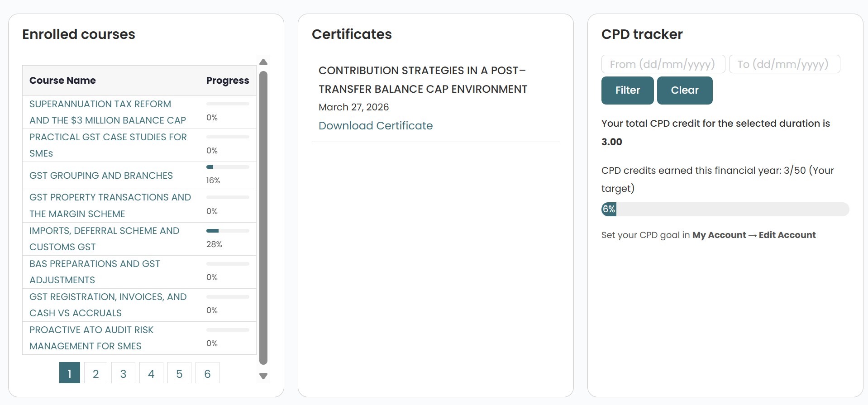Select current page 1 in pagination
Screen dimensions: 868x405
[69, 373]
